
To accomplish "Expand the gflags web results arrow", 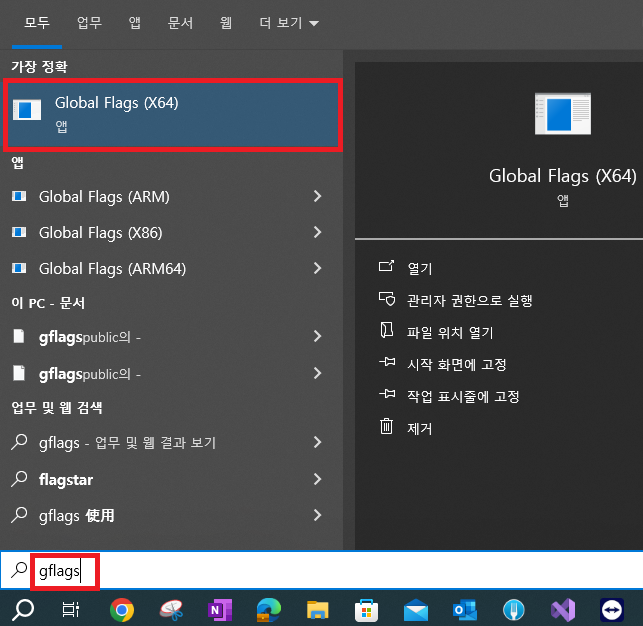I will click(x=317, y=442).
